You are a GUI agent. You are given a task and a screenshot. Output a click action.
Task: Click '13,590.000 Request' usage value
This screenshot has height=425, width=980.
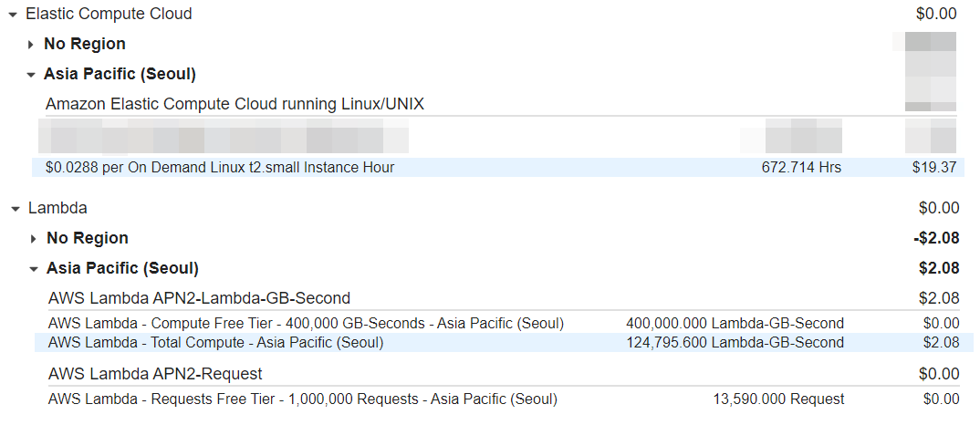click(x=778, y=399)
